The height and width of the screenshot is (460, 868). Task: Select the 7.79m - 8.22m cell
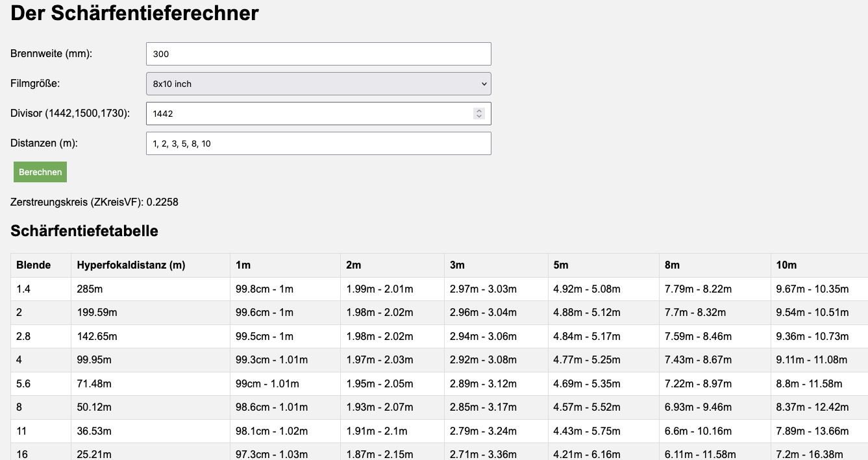698,289
